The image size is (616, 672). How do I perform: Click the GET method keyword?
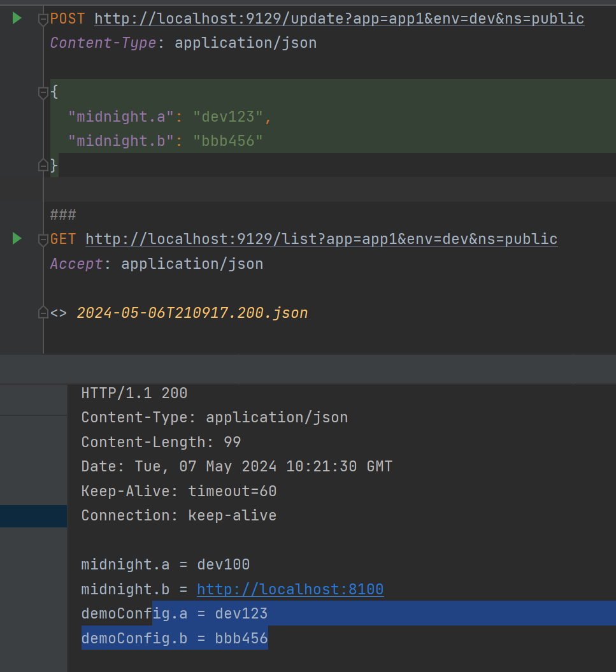click(x=63, y=239)
